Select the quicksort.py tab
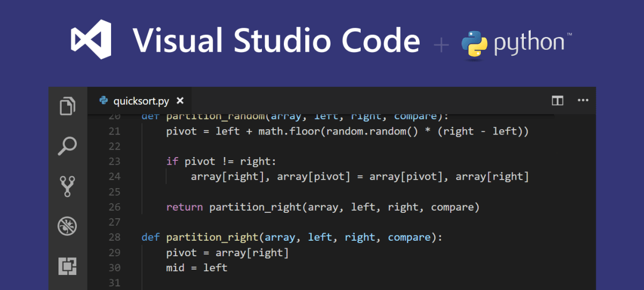This screenshot has width=644, height=290. (x=140, y=100)
